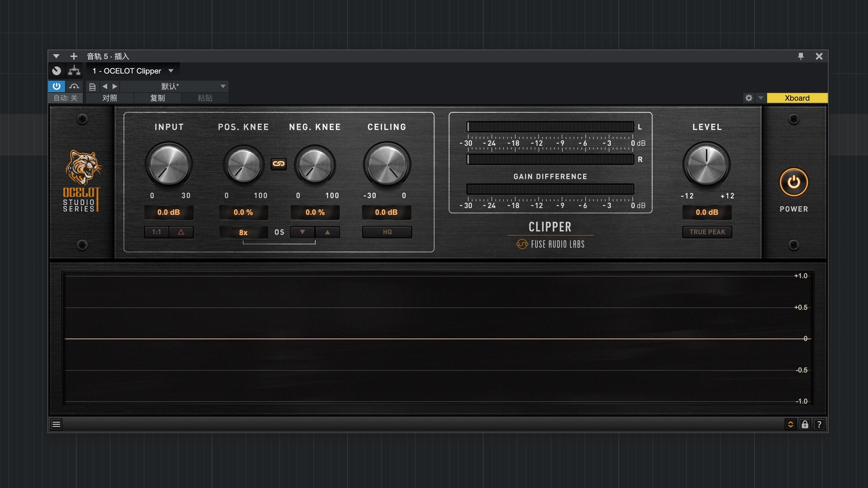The width and height of the screenshot is (868, 488).
Task: Click the automation read curve icon
Action: pos(74,86)
